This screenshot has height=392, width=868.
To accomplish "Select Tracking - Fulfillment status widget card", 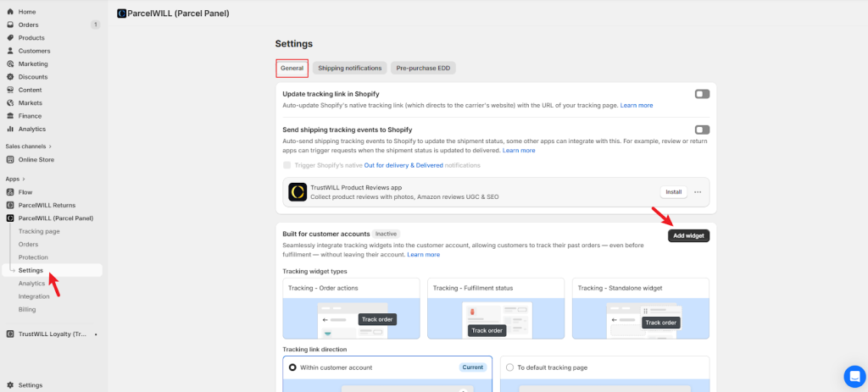I will pyautogui.click(x=495, y=308).
